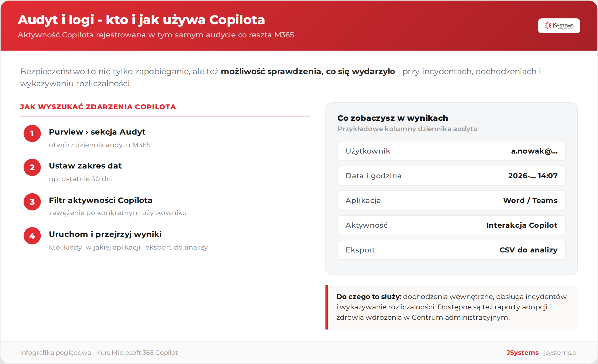Viewport: 598px width, 364px height.
Task: Click heading 'JAK WYSZUKAĆ ZDARZENIA COPILOTA'
Action: click(x=98, y=107)
